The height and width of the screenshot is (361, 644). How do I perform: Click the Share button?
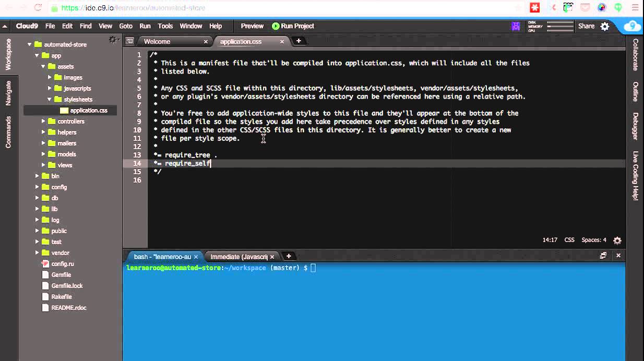[586, 26]
